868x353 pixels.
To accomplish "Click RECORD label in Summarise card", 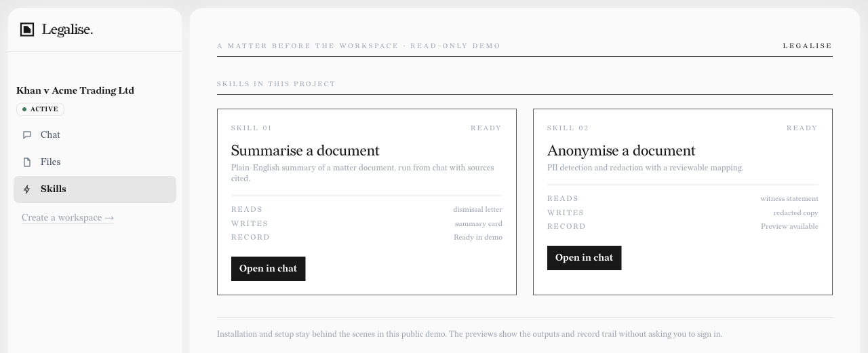I will [250, 238].
